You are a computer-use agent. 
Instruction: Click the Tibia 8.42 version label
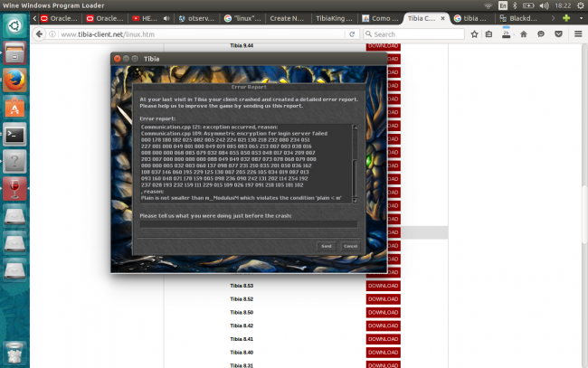[x=242, y=326]
